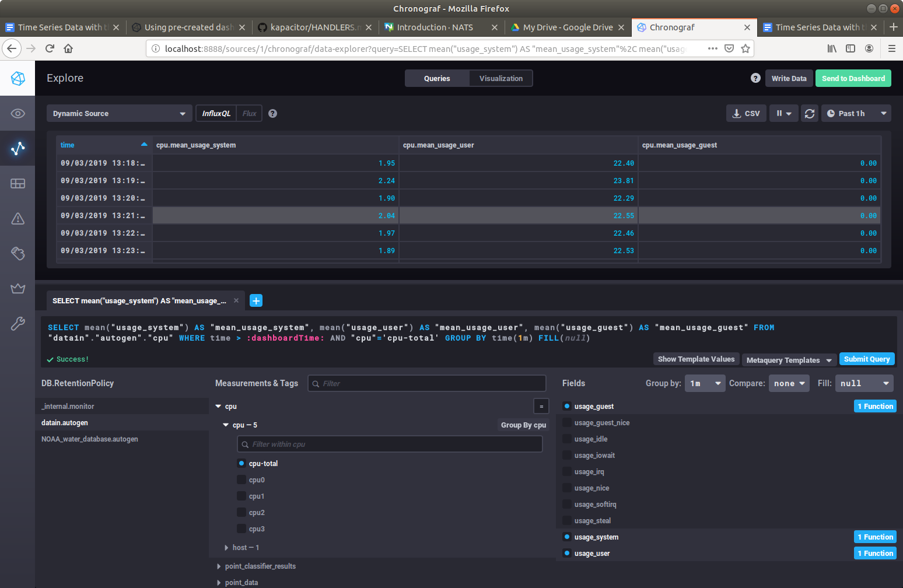This screenshot has width=903, height=588.
Task: Expand point_classifier_results measurement
Action: 219,566
